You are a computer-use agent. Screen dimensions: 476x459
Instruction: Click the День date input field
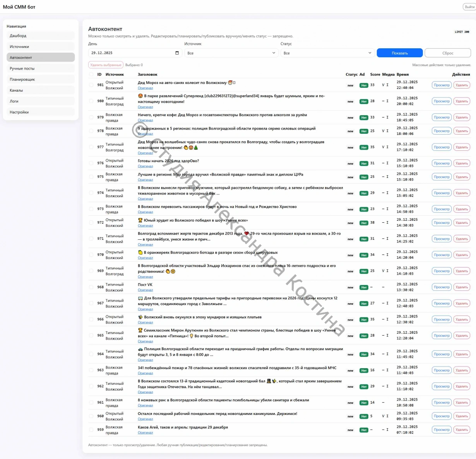[132, 53]
